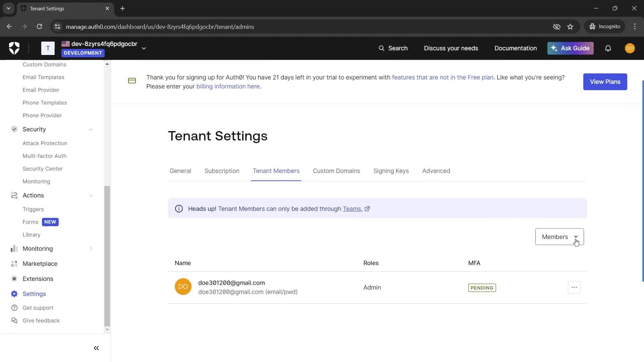Viewport: 644px width, 362px height.
Task: Open features not in Free plan link
Action: (442, 77)
